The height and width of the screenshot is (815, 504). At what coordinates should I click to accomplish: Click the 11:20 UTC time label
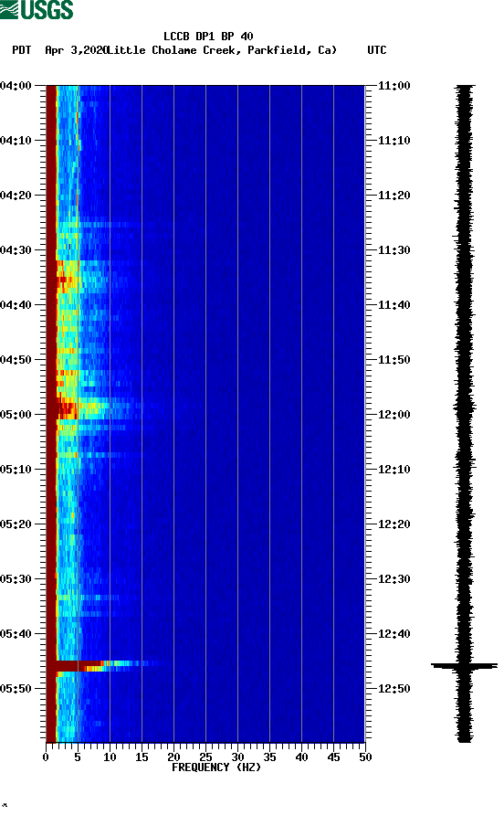[x=394, y=196]
